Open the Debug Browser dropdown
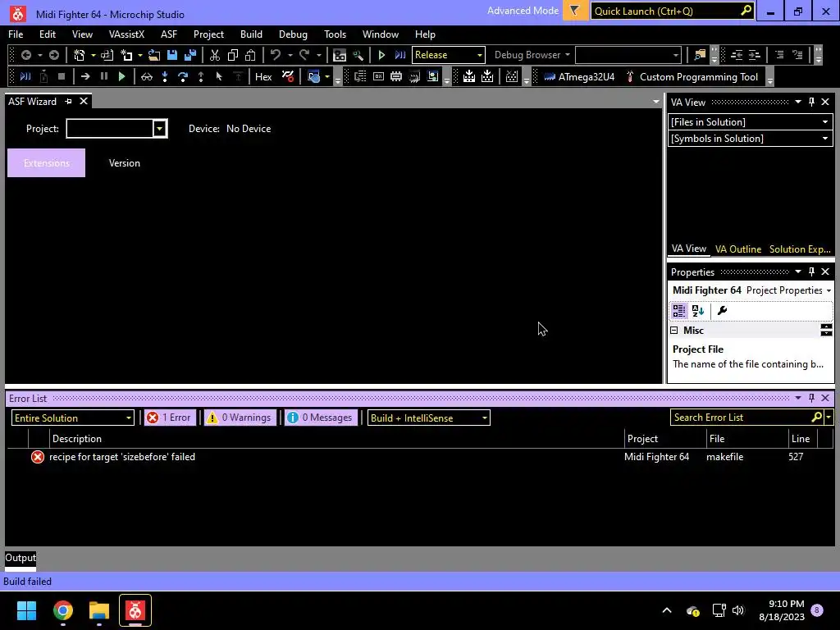The image size is (840, 630). pos(532,55)
